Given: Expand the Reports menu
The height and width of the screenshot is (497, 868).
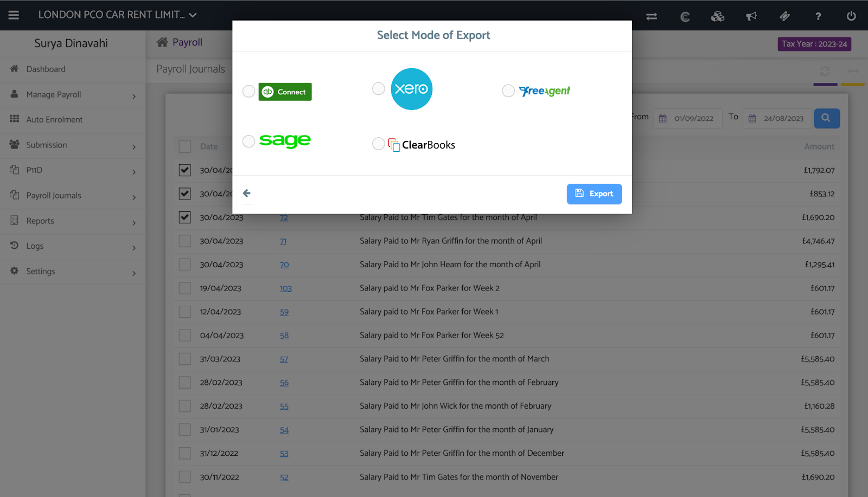Looking at the screenshot, I should pos(73,221).
